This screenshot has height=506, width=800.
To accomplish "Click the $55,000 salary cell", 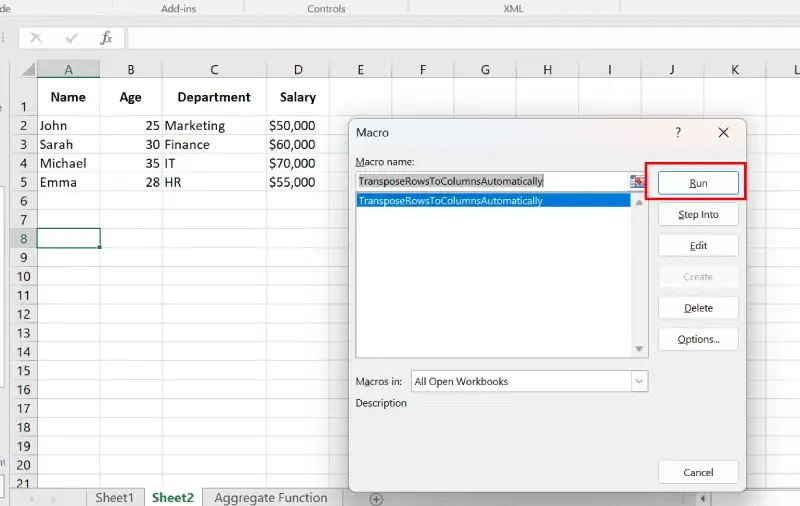I will (x=298, y=182).
